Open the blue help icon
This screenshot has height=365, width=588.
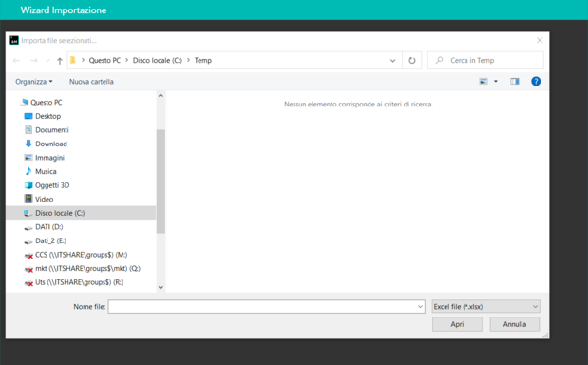coord(536,81)
